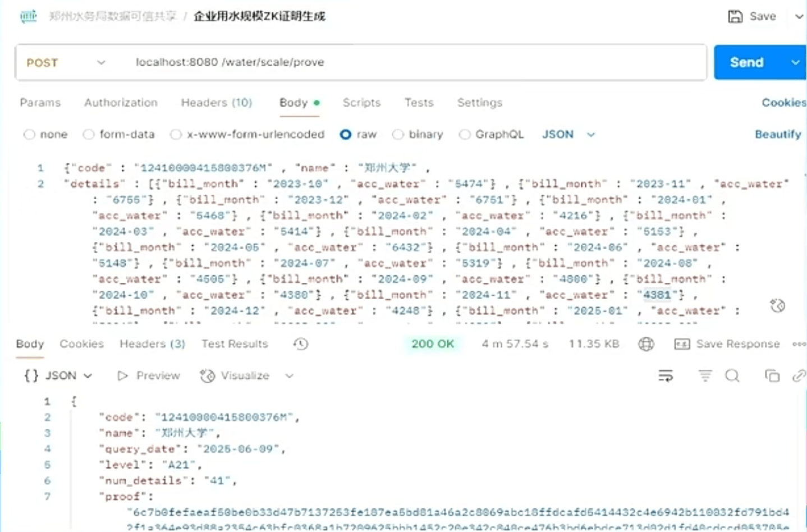Click the request name 企业用水规模ZK证明生成
The height and width of the screenshot is (532, 807).
(259, 16)
